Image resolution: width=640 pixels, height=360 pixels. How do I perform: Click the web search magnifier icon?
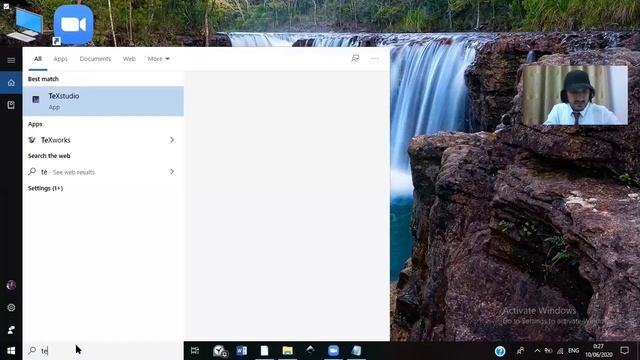[32, 172]
